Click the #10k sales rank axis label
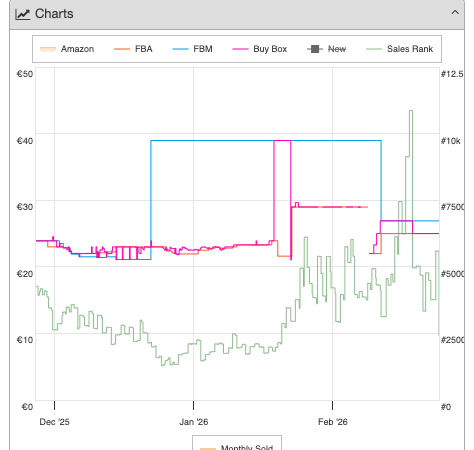Image resolution: width=474 pixels, height=450 pixels. tap(451, 141)
